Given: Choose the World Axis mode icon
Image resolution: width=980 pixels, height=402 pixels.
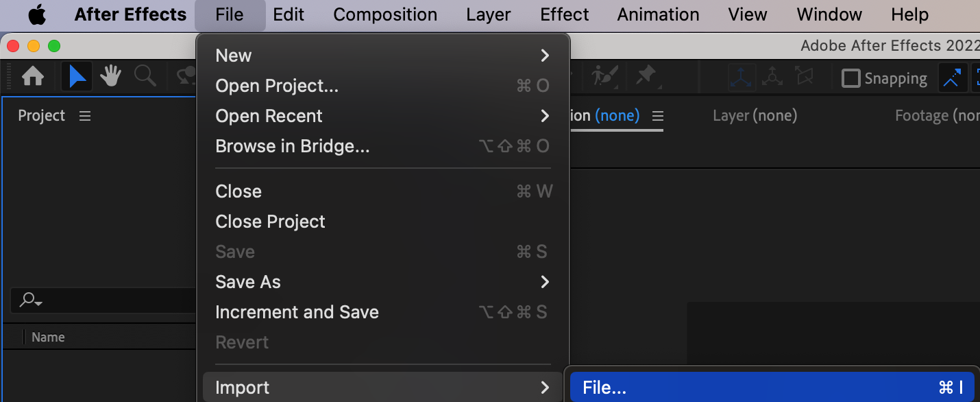Looking at the screenshot, I should click(772, 78).
